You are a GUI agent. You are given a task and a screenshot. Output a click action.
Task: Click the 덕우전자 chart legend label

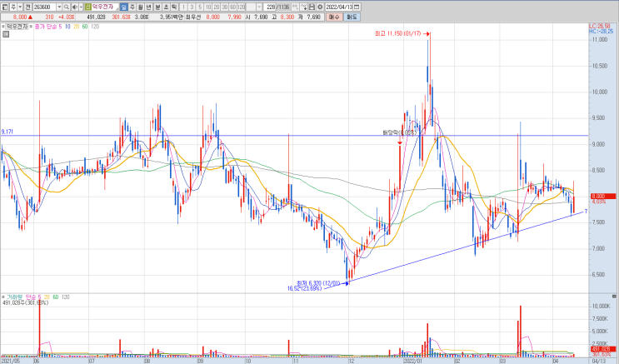point(17,27)
